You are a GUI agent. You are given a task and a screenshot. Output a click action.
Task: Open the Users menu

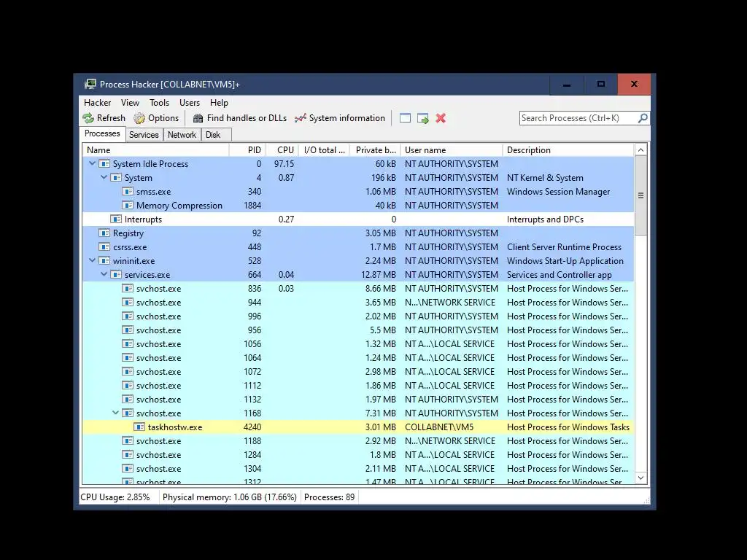tap(190, 102)
